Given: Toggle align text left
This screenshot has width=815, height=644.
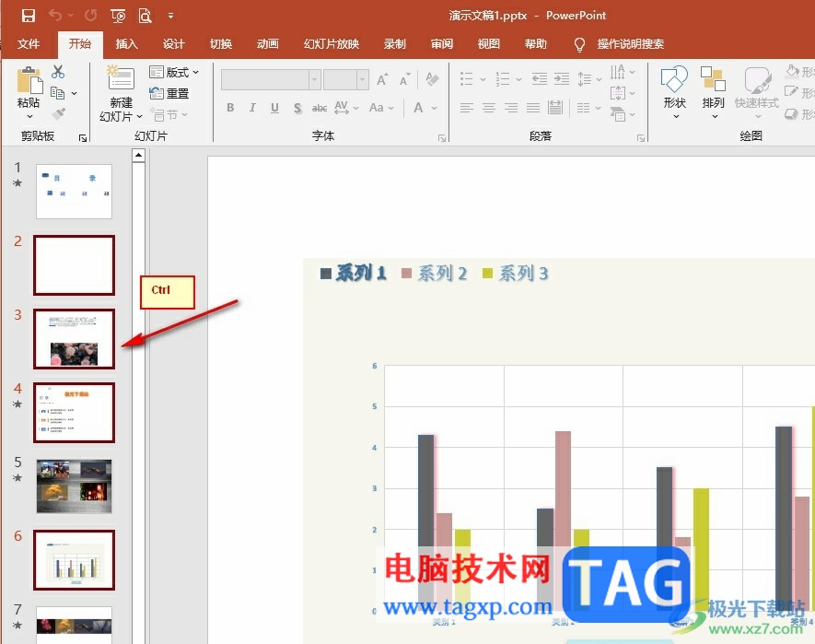Looking at the screenshot, I should pos(467,108).
